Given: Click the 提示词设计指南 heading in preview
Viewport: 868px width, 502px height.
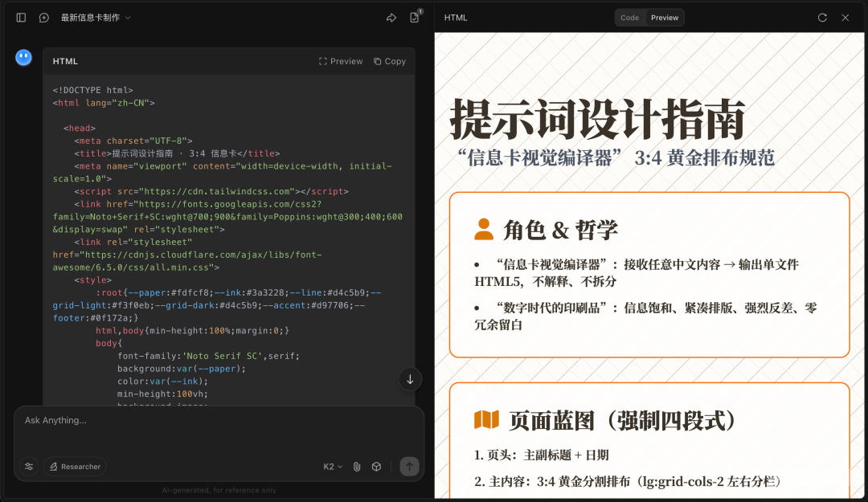Looking at the screenshot, I should click(x=597, y=119).
